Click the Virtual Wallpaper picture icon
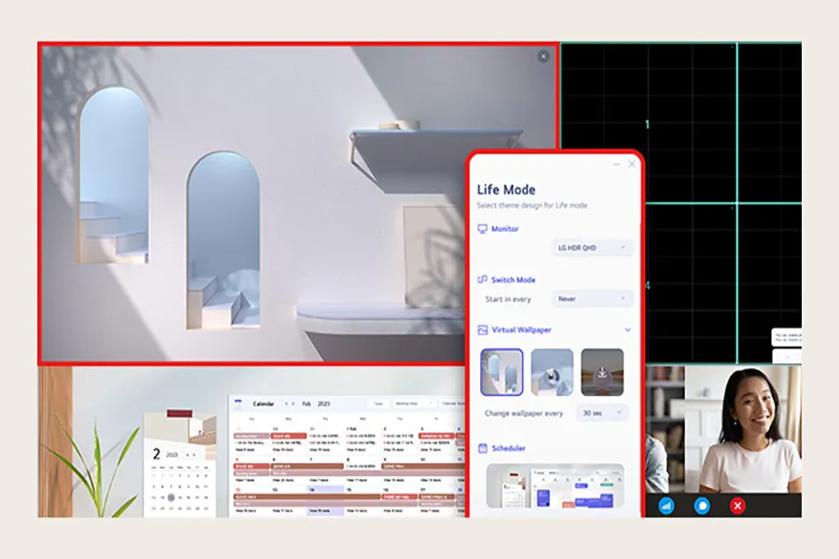 tap(482, 329)
